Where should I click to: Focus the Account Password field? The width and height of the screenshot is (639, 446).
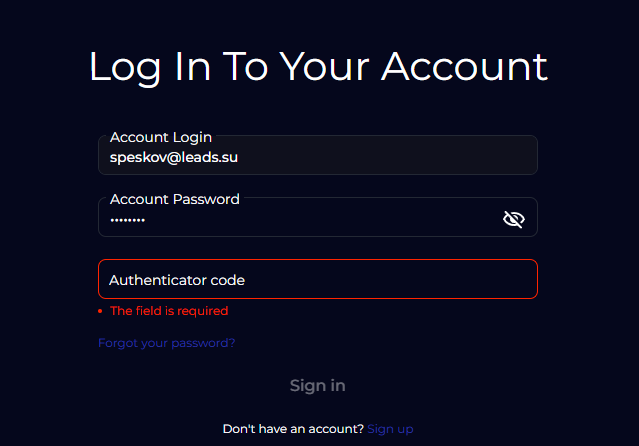(300, 219)
